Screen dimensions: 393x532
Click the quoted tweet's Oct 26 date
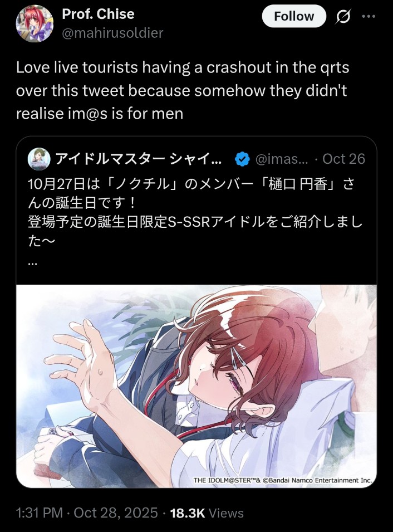click(x=343, y=159)
